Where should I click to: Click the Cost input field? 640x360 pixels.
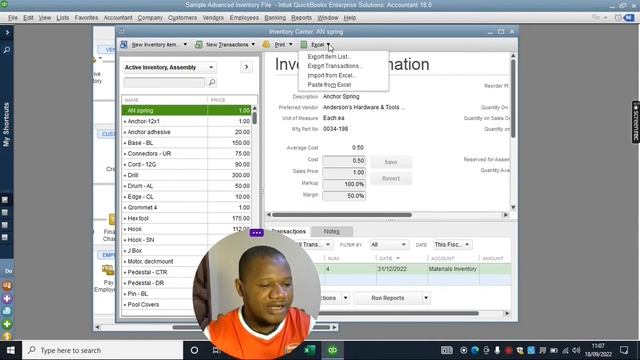(x=344, y=160)
